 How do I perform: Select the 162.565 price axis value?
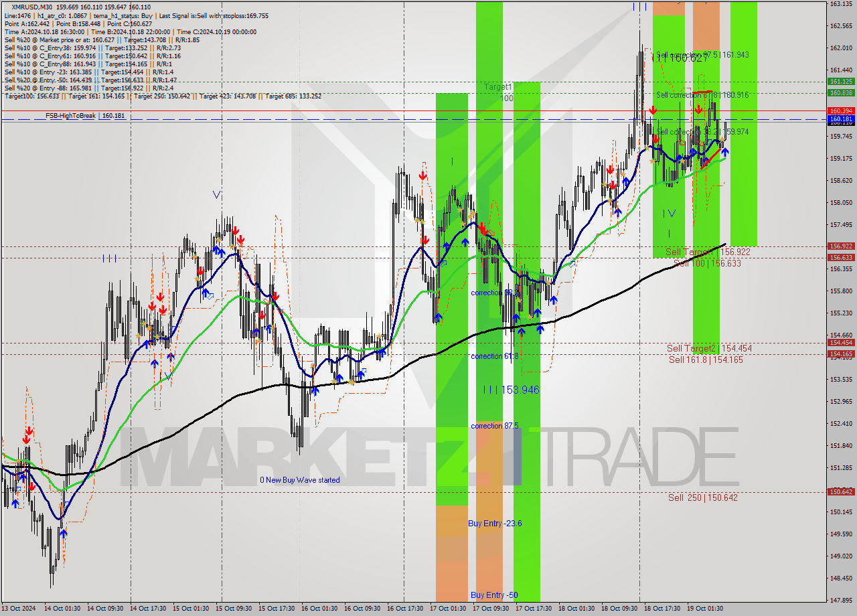[841, 25]
